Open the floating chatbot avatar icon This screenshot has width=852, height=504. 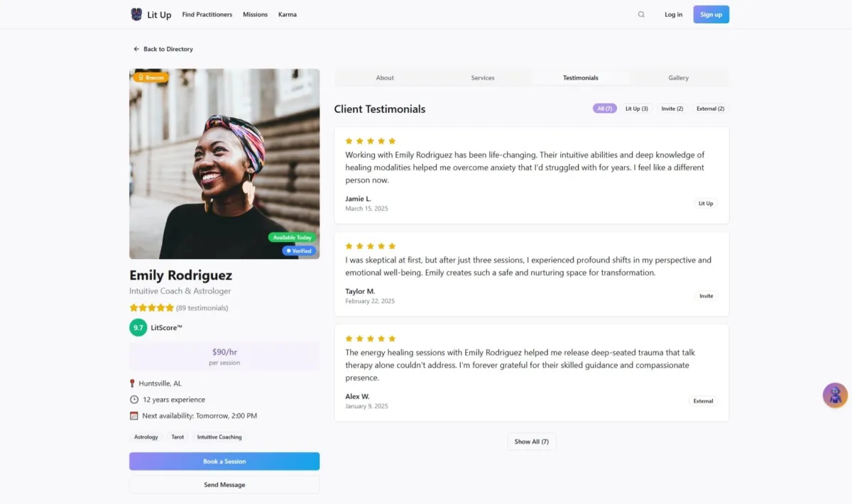835,395
